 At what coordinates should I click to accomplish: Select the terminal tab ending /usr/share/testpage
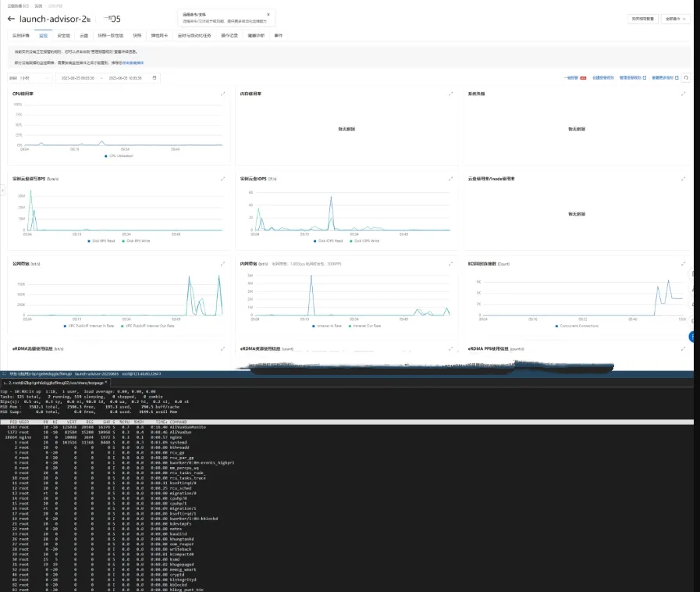click(x=54, y=383)
